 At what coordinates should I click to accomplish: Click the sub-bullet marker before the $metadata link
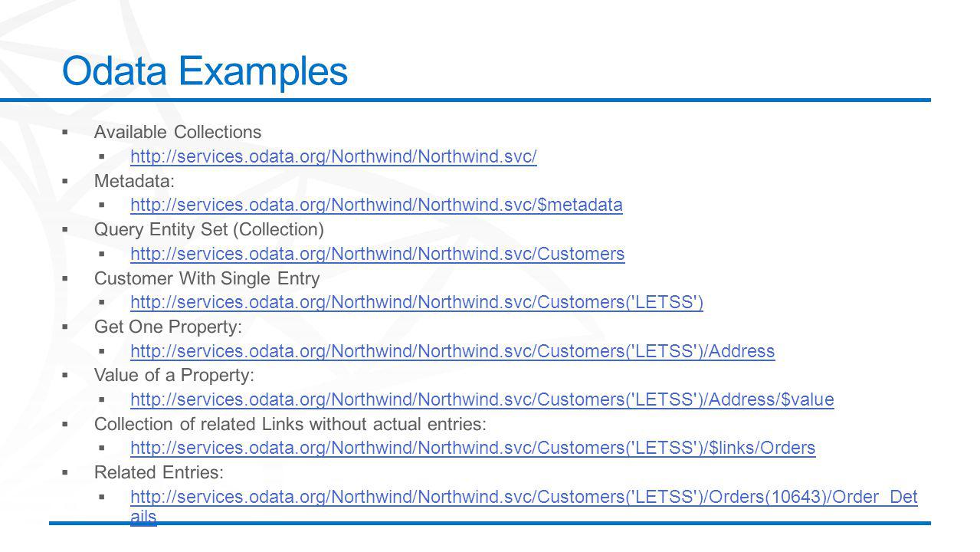103,205
